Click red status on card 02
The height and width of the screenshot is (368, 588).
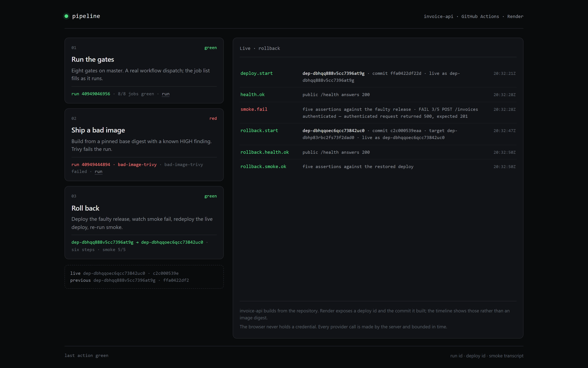213,118
